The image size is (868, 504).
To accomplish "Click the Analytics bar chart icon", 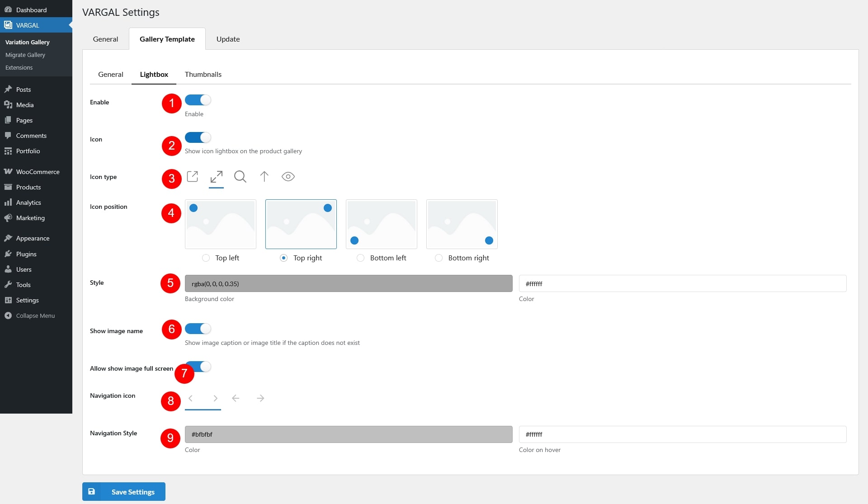I will pyautogui.click(x=8, y=202).
